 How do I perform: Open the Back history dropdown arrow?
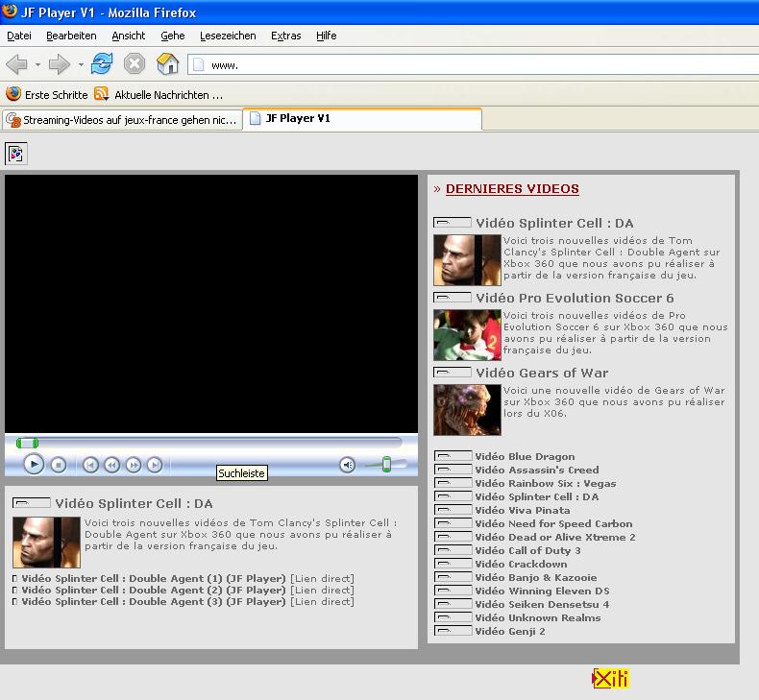pyautogui.click(x=37, y=64)
